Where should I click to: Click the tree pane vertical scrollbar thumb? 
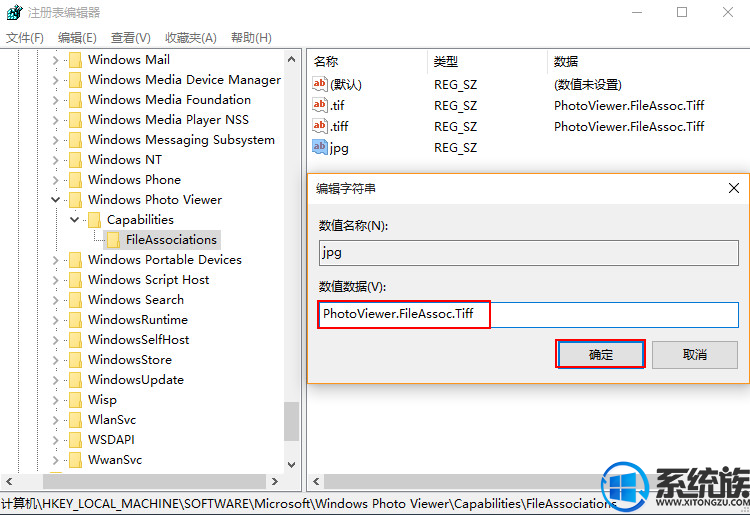pos(291,421)
